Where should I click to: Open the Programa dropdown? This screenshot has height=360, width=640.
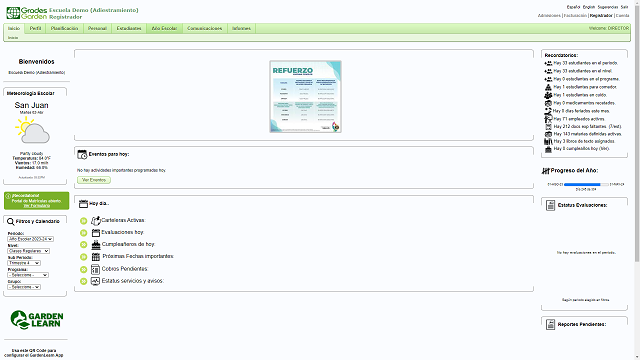point(28,275)
